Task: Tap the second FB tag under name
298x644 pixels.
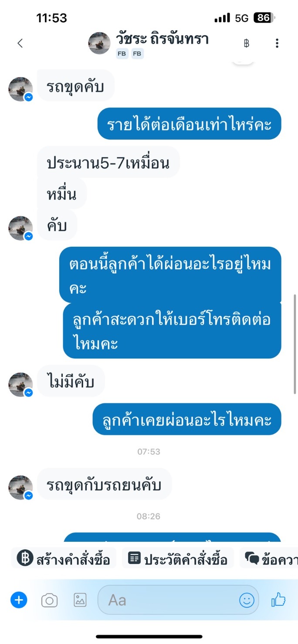Action: point(137,54)
